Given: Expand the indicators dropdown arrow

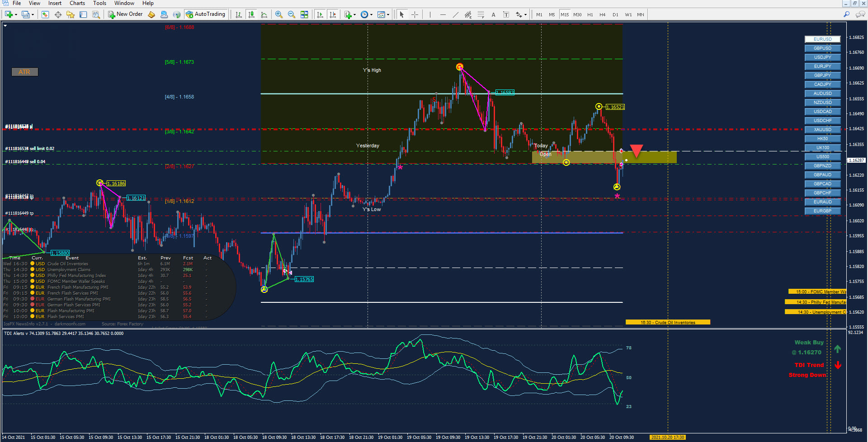Looking at the screenshot, I should 354,14.
